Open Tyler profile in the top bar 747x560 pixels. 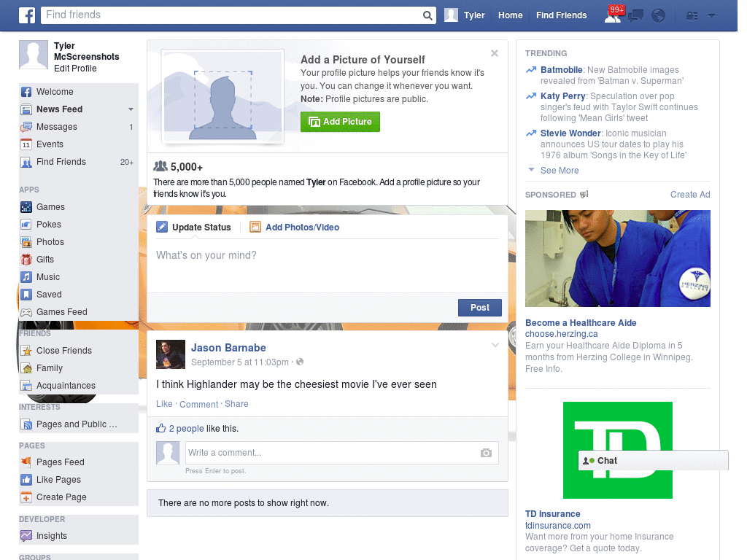coord(465,15)
